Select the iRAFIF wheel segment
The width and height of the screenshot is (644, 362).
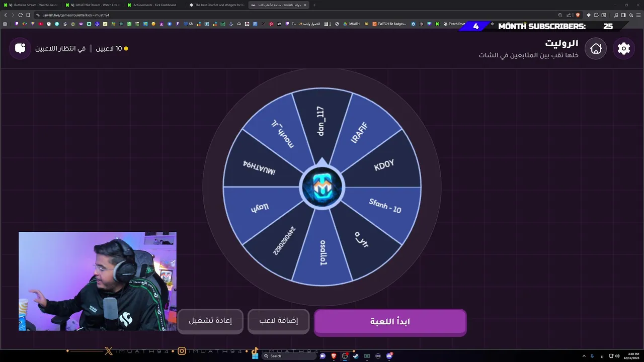tap(360, 133)
